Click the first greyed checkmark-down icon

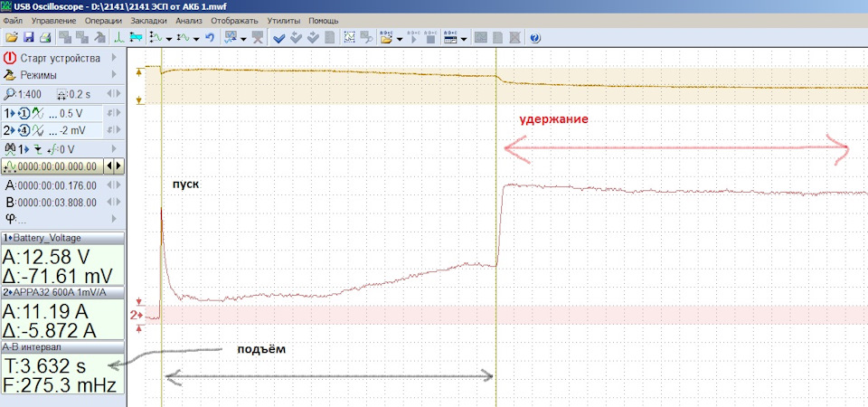297,38
